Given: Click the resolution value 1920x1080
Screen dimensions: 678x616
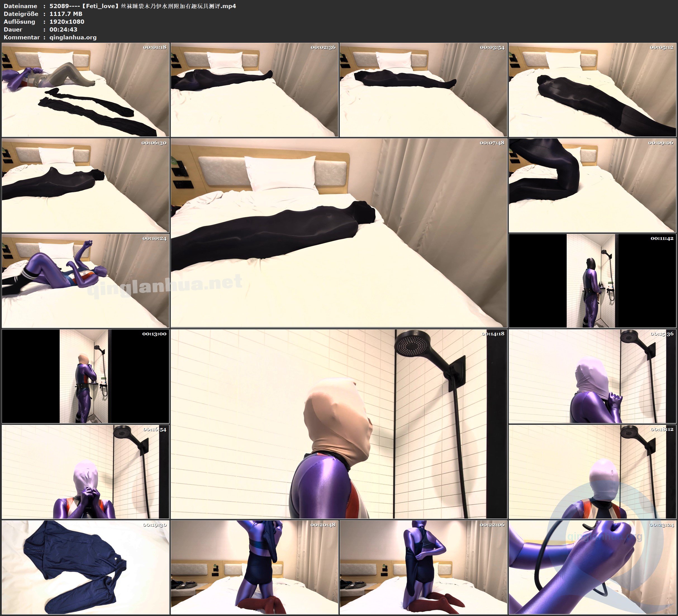Looking at the screenshot, I should click(67, 22).
